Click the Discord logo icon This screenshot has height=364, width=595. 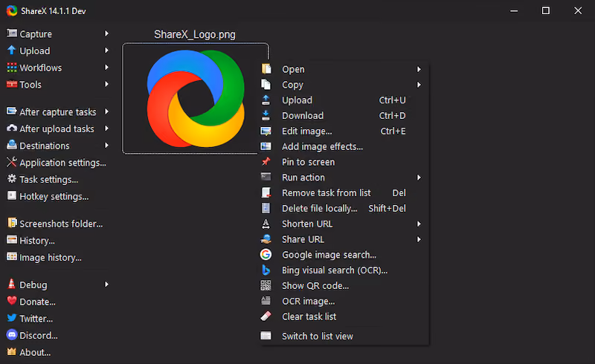[x=12, y=335]
